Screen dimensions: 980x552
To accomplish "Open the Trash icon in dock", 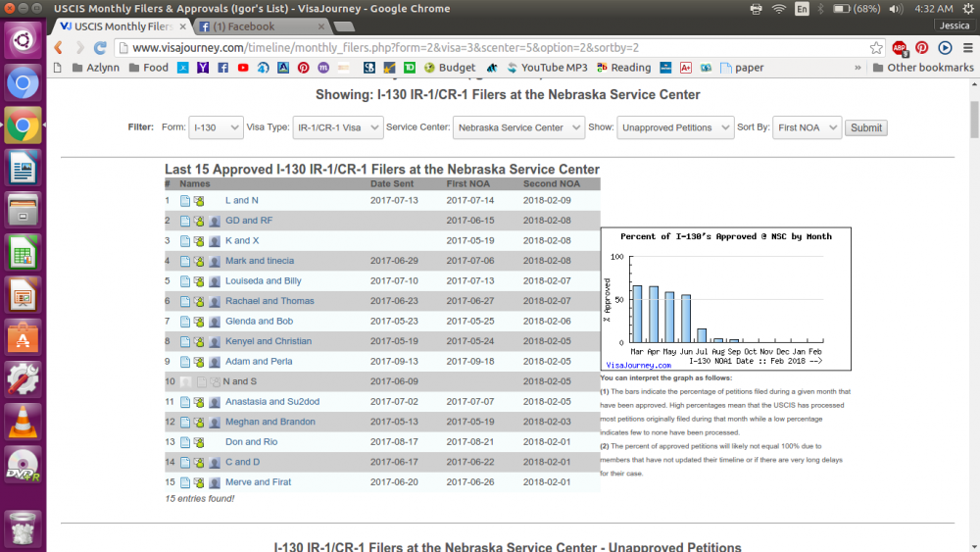I will click(23, 528).
